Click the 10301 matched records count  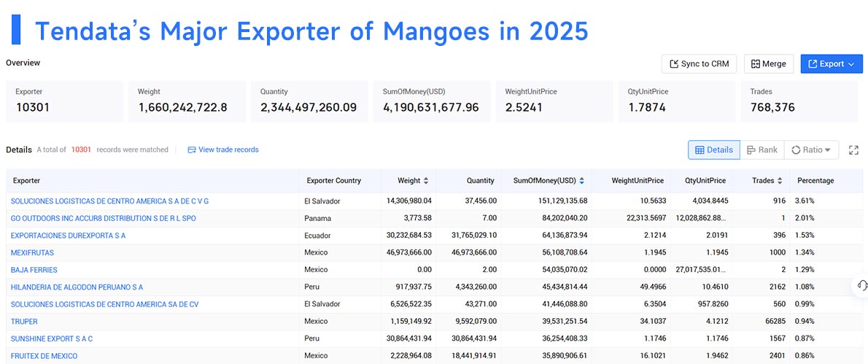(81, 150)
